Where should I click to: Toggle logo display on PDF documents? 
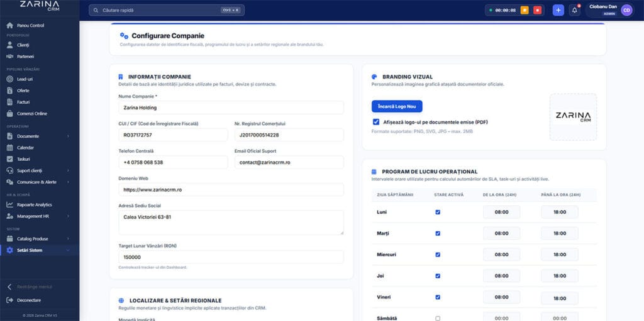[376, 122]
